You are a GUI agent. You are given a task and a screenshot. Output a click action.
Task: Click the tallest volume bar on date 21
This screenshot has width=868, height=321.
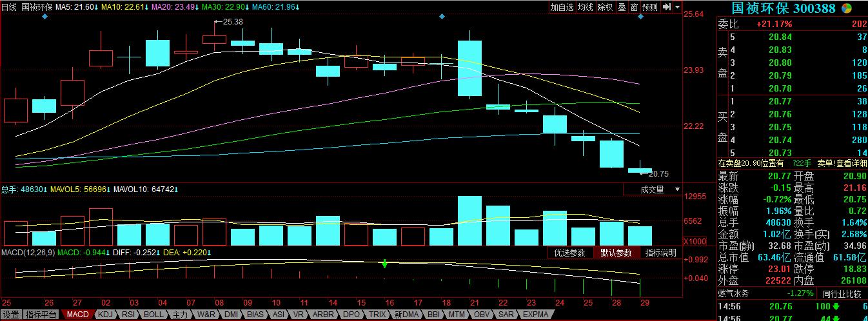point(470,220)
